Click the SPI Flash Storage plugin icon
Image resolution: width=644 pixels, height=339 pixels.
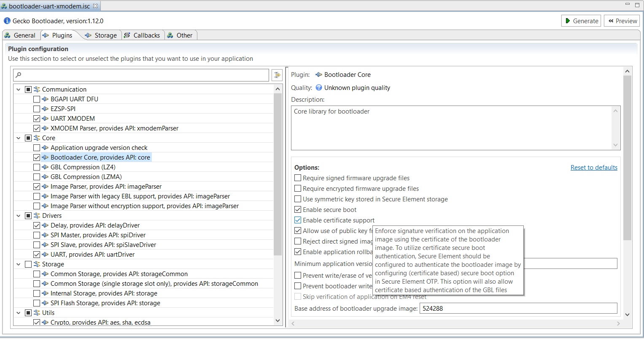pyautogui.click(x=46, y=303)
